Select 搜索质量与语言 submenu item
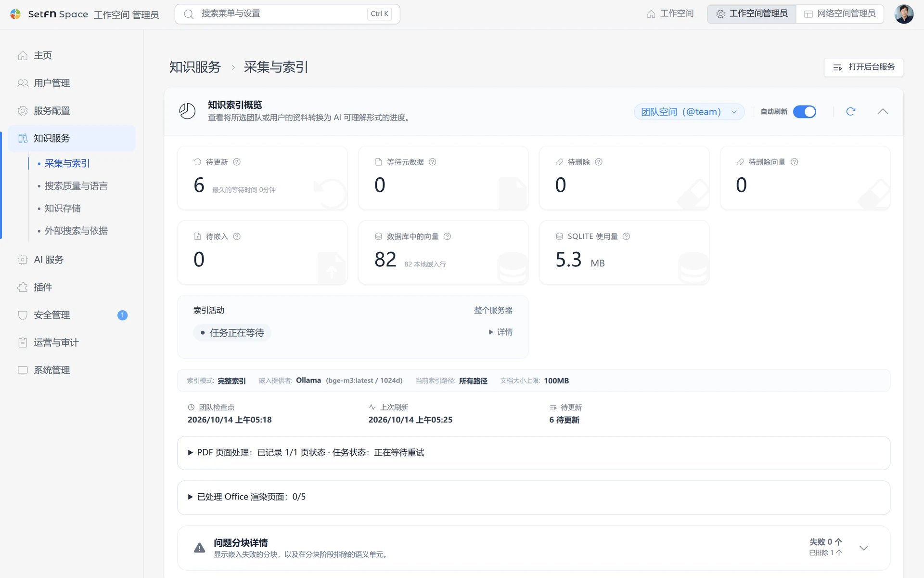Screen dimensions: 924x578 pyautogui.click(x=76, y=186)
